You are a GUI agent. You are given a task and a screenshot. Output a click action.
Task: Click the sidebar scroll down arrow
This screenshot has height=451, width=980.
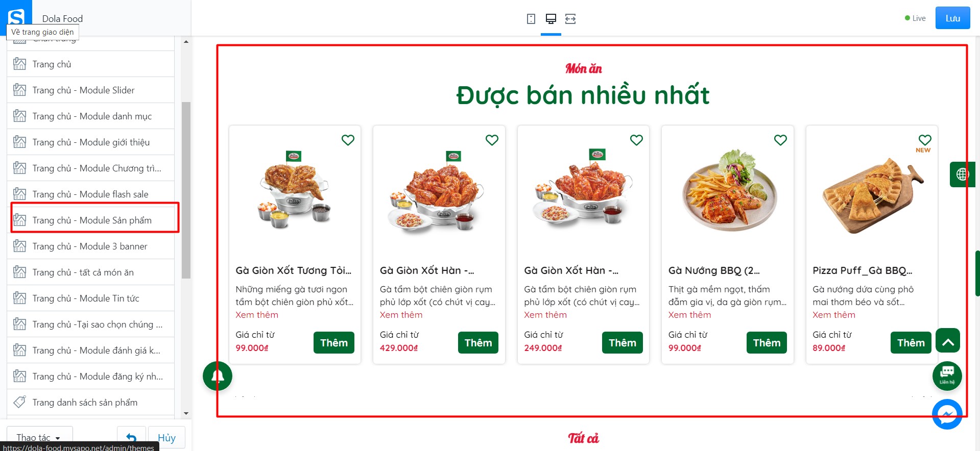click(x=186, y=413)
